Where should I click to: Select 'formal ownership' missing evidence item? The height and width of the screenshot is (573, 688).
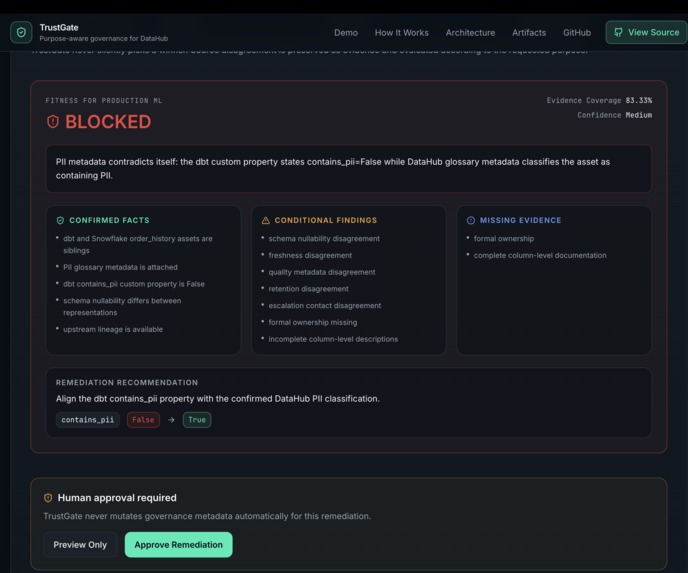click(x=504, y=239)
